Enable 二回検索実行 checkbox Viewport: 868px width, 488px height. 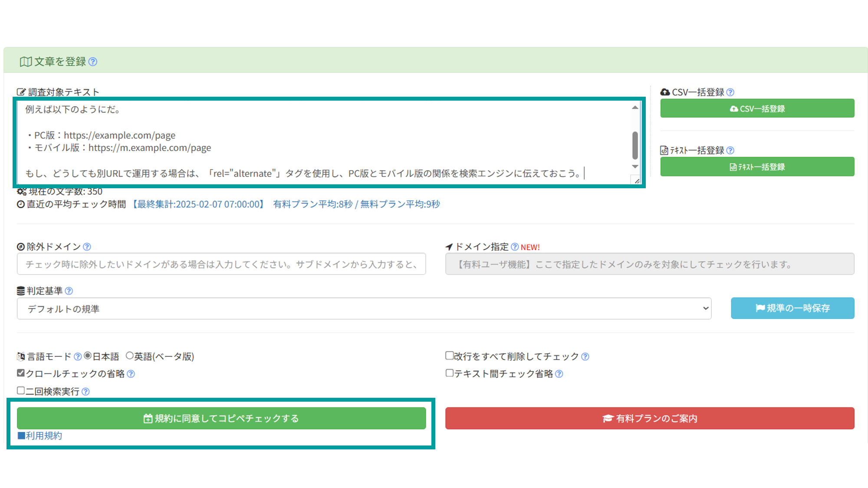pos(21,390)
